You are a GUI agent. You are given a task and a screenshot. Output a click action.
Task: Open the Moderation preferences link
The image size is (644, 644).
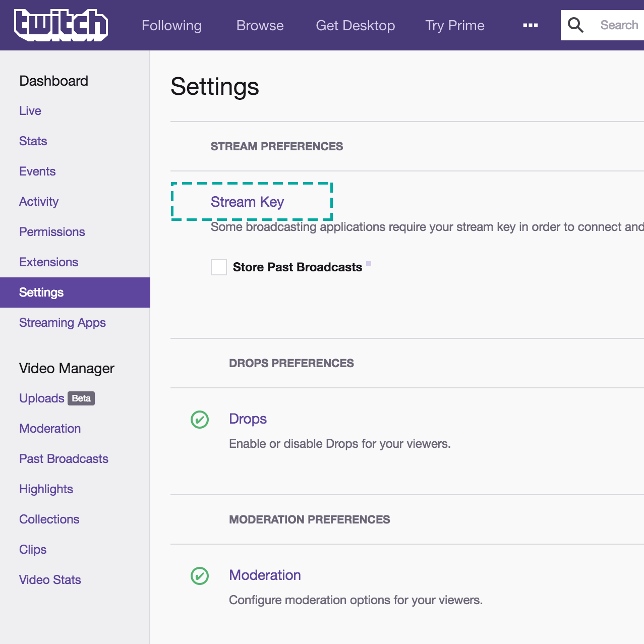tap(265, 575)
